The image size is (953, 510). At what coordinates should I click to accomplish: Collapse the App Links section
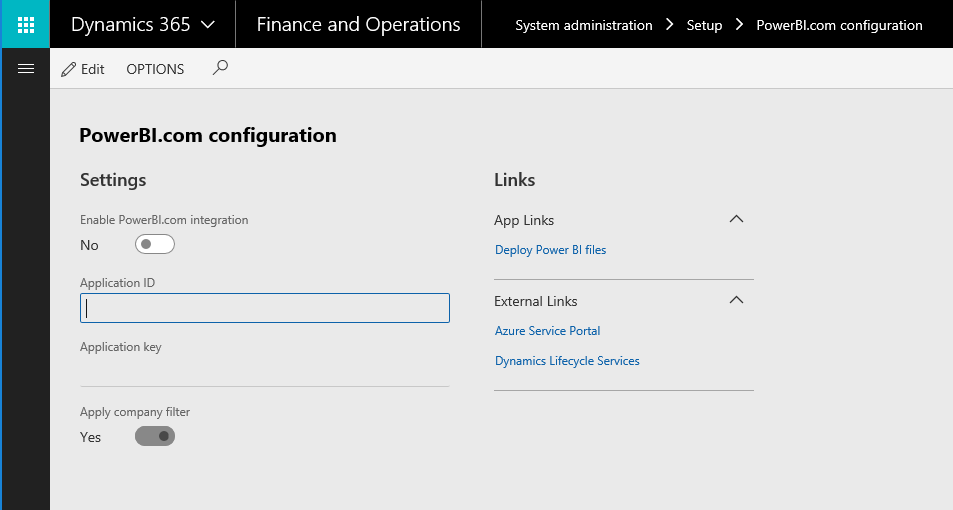(x=737, y=219)
